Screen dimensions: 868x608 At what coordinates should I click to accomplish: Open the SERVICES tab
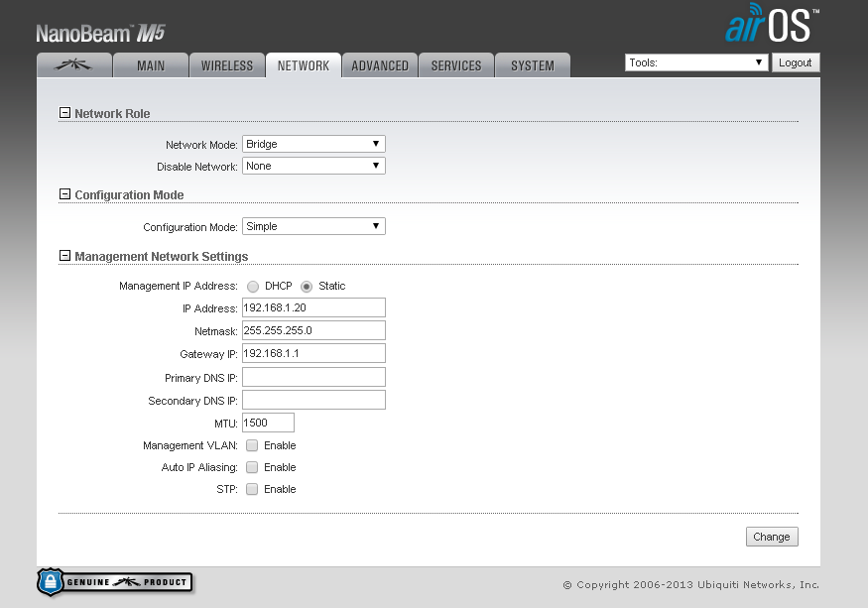456,65
